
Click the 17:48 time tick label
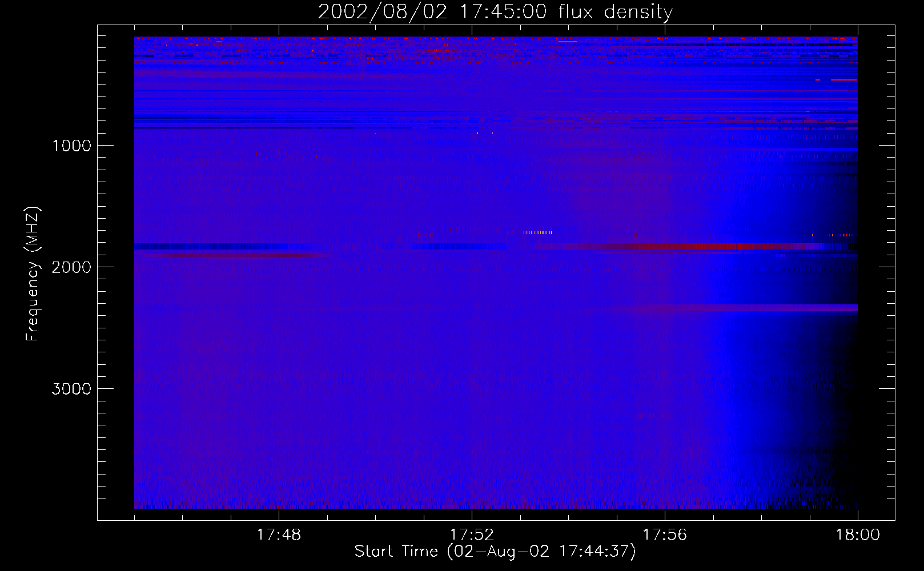(x=279, y=535)
